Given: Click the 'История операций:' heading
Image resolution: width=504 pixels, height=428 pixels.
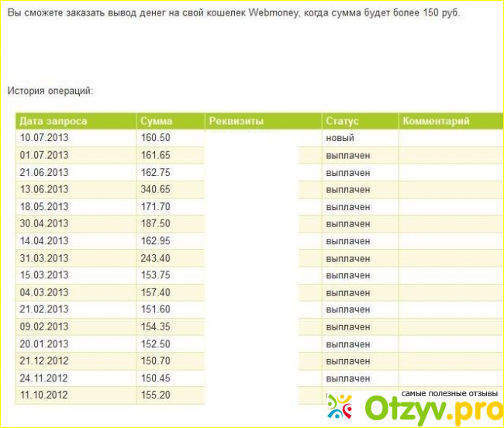Looking at the screenshot, I should click(50, 91).
